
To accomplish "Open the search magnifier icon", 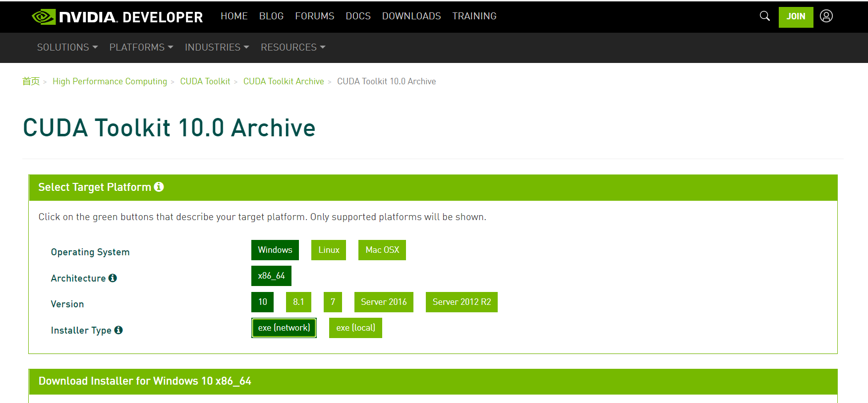I will [x=765, y=16].
